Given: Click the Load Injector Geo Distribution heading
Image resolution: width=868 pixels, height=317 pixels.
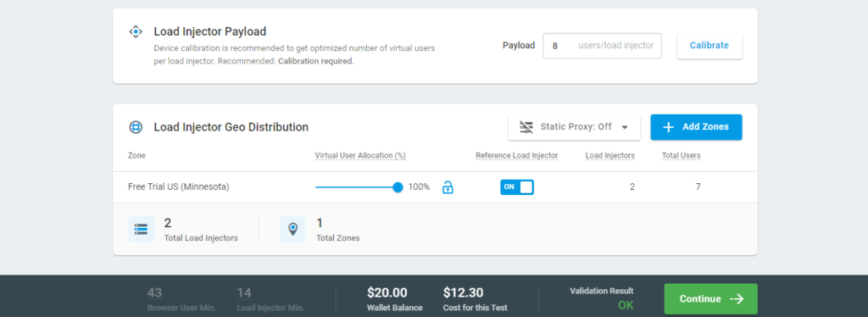Looking at the screenshot, I should pyautogui.click(x=231, y=127).
